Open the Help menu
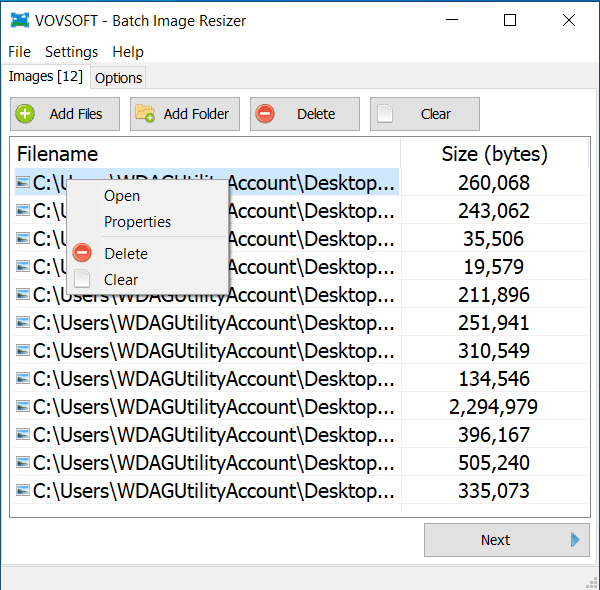This screenshot has height=590, width=600. click(x=128, y=52)
